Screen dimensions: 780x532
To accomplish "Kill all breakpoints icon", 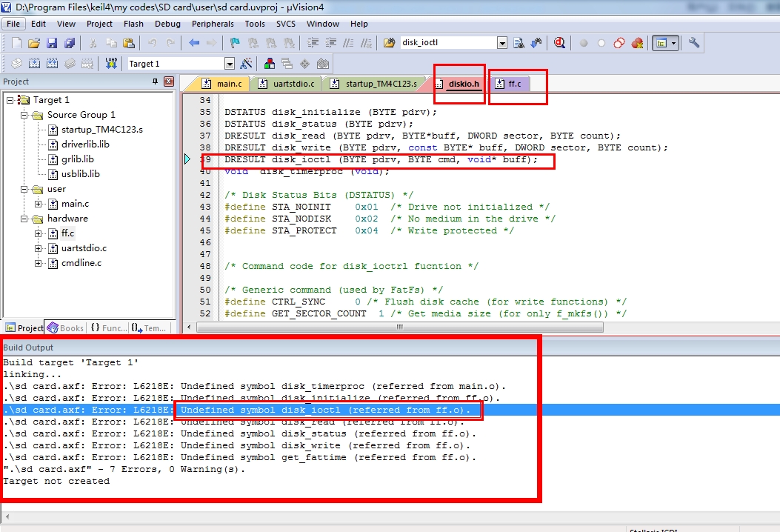I will click(x=637, y=43).
